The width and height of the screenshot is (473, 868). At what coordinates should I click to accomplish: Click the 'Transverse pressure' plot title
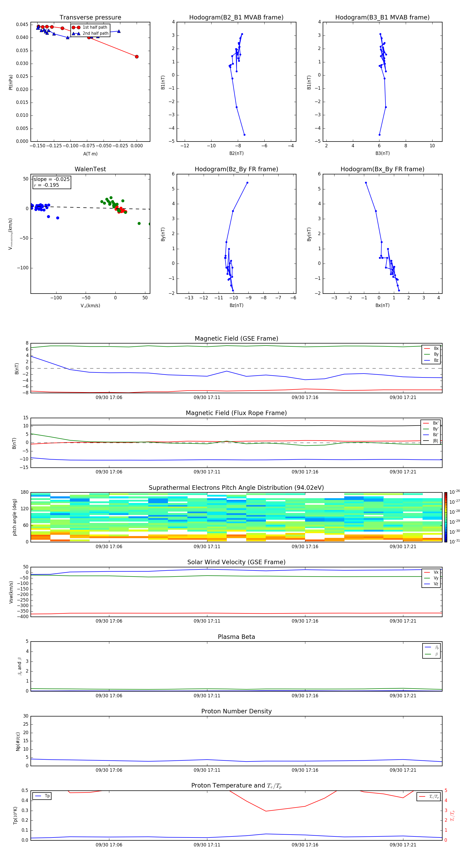click(x=90, y=17)
